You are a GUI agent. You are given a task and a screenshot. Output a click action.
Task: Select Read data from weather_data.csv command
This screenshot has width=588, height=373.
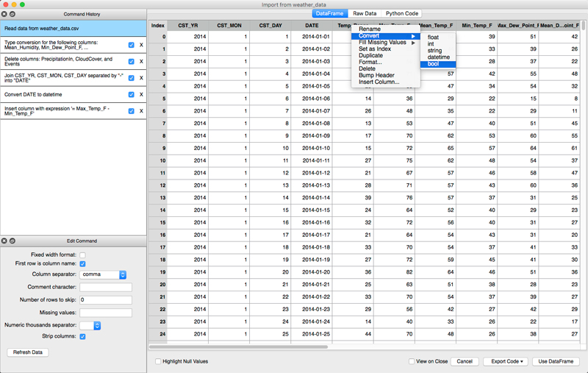(73, 29)
